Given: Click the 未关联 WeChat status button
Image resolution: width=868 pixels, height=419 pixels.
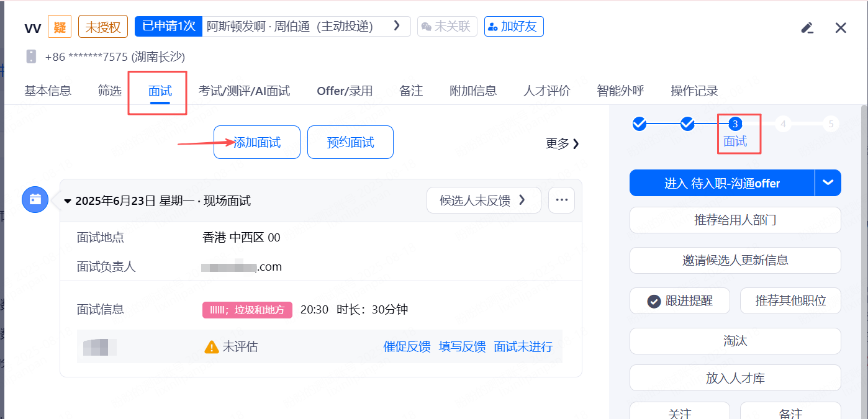Looking at the screenshot, I should coord(446,26).
